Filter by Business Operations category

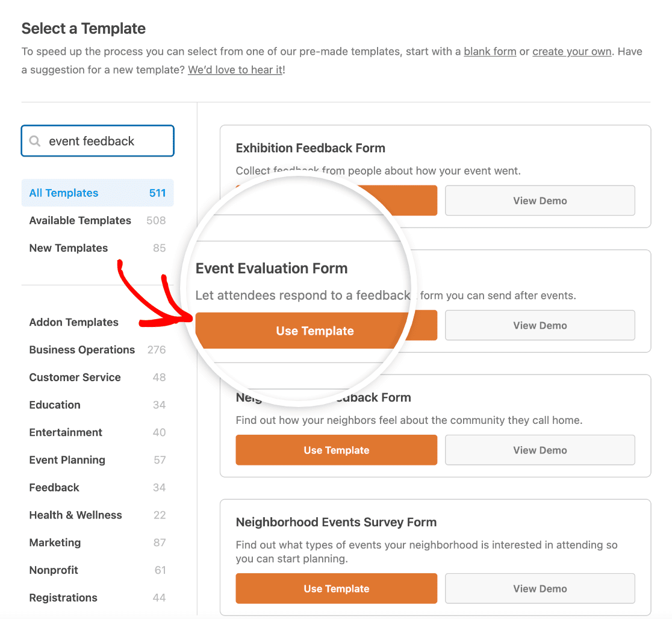coord(98,350)
